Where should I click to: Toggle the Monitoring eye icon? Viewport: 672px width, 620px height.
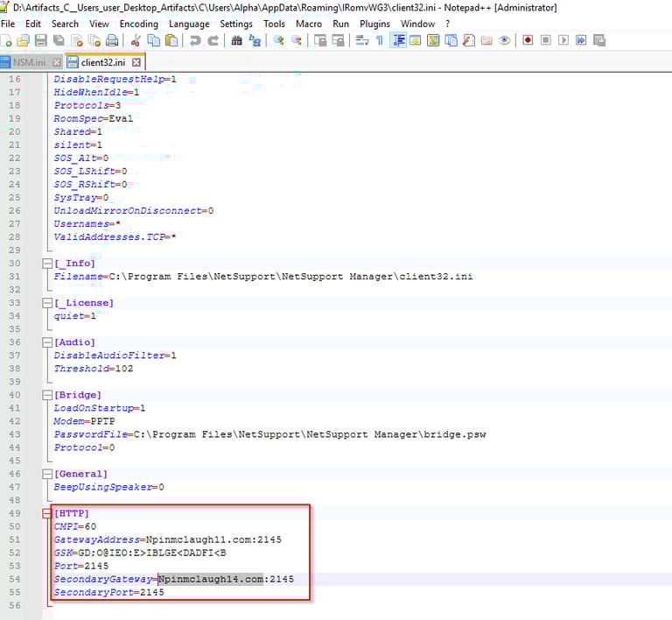pyautogui.click(x=504, y=41)
